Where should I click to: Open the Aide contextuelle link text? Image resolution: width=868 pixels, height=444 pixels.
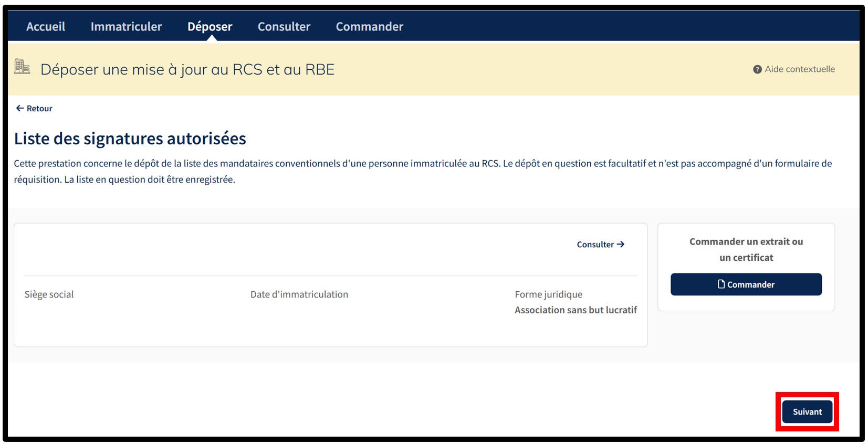[799, 69]
